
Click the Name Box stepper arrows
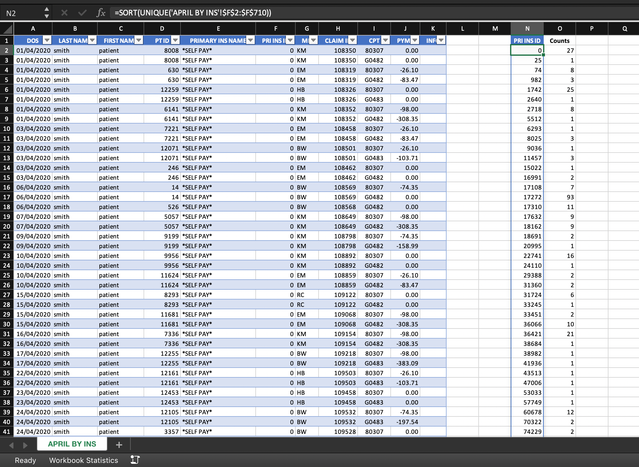pos(46,13)
